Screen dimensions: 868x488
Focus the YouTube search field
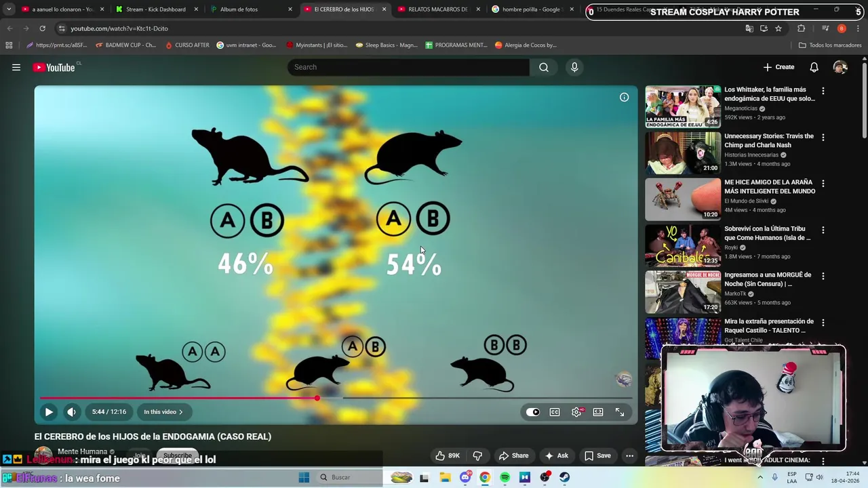(x=408, y=67)
